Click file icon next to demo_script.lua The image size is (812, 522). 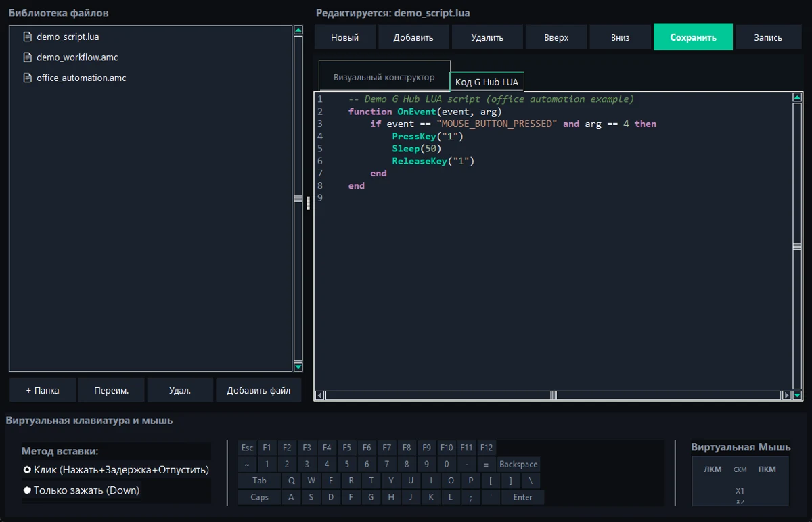click(x=28, y=37)
